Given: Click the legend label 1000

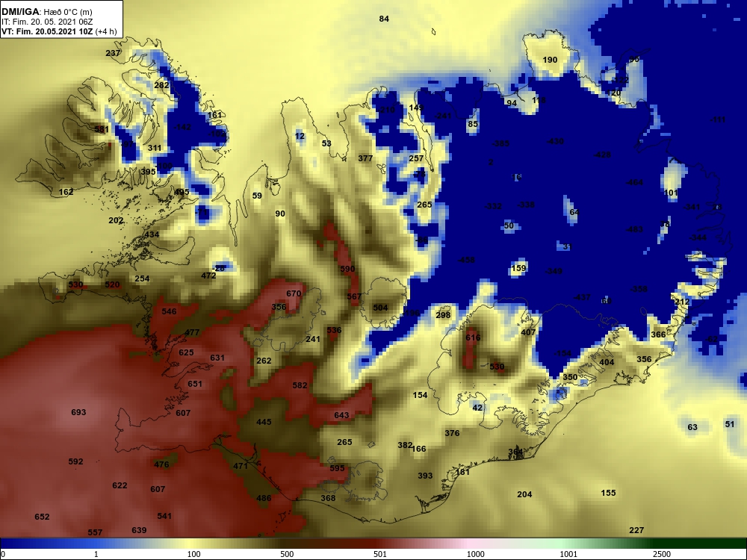Looking at the screenshot, I should pyautogui.click(x=475, y=554).
